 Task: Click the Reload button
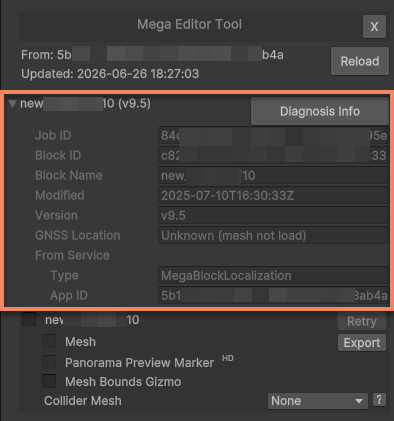pyautogui.click(x=360, y=61)
